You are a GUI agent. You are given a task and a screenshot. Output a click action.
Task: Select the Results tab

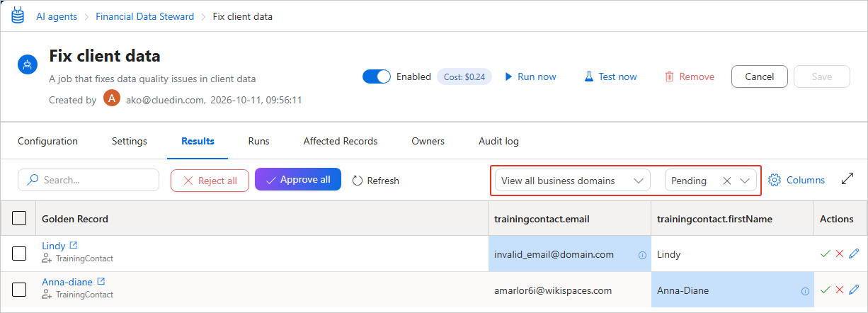(x=198, y=141)
